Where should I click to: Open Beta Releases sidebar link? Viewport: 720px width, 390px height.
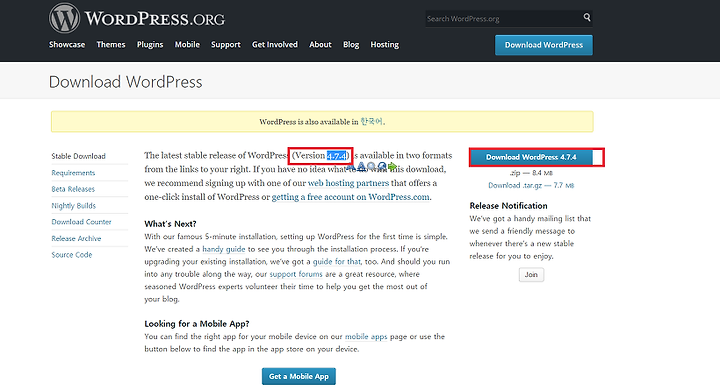(73, 189)
